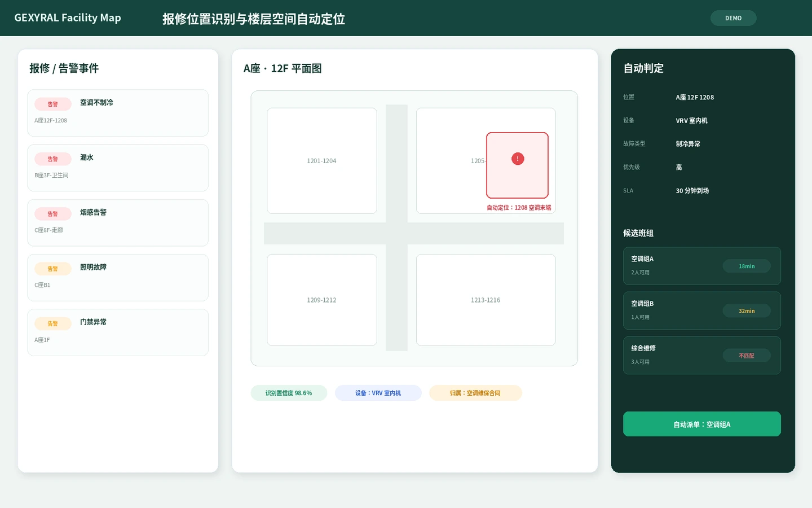Viewport: 812px width, 508px height.
Task: Select room block 1213-1216 on the floor plan
Action: (x=486, y=300)
